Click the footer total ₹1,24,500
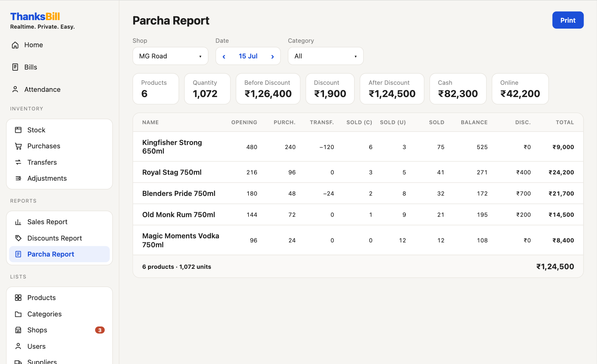 coord(555,267)
